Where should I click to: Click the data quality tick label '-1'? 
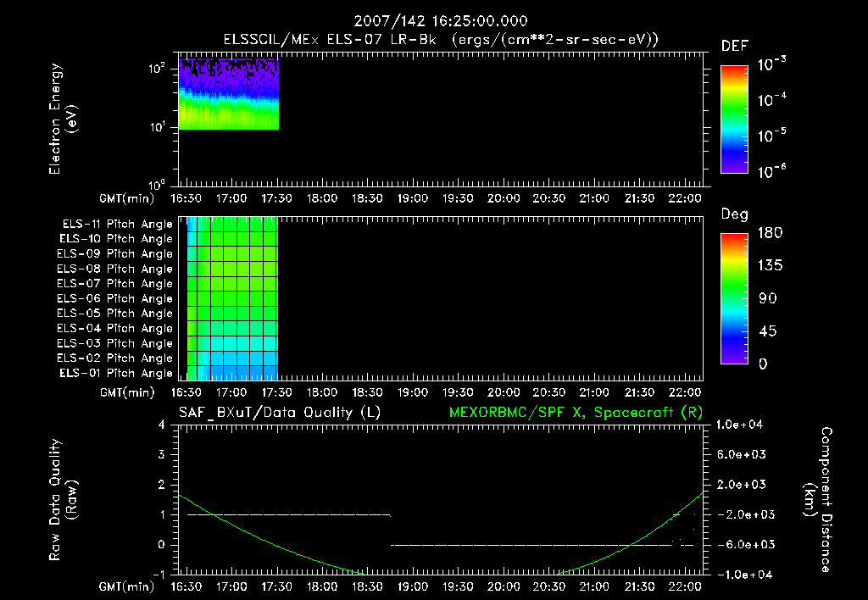click(159, 575)
